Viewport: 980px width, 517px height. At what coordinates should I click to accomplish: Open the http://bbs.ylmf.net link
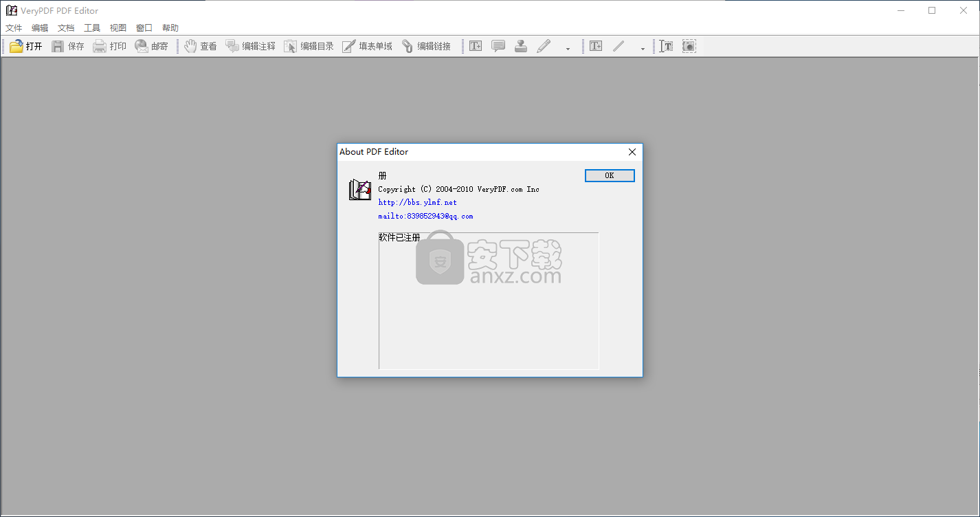(417, 203)
